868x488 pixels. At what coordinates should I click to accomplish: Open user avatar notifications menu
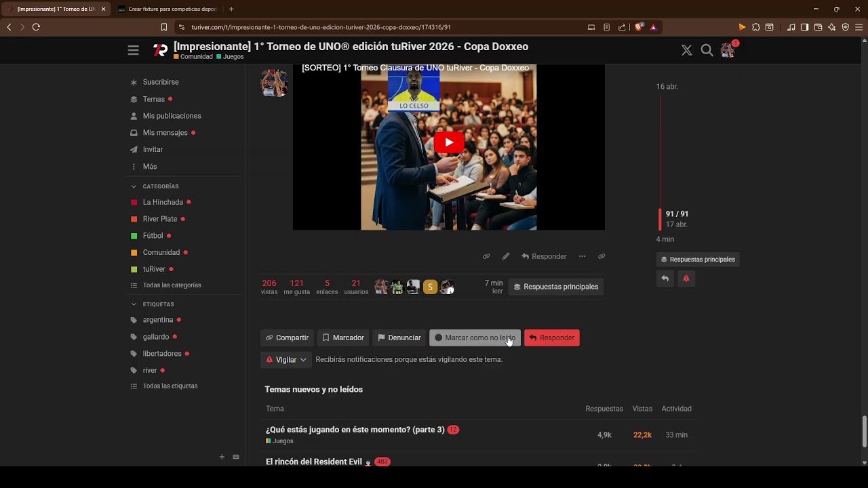[728, 50]
